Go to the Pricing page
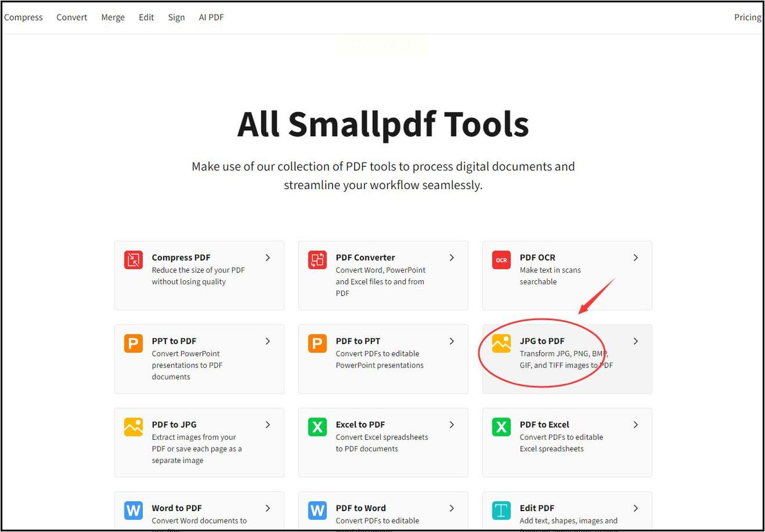The image size is (765, 532). tap(748, 17)
